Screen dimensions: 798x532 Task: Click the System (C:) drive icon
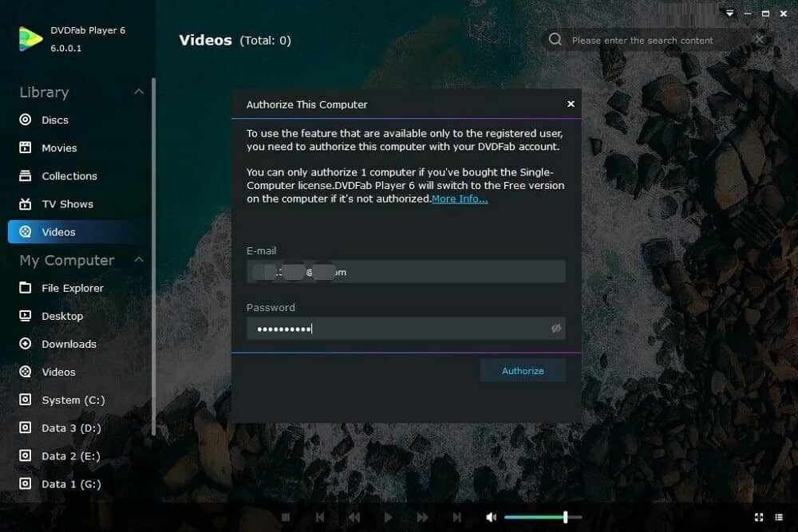click(25, 400)
